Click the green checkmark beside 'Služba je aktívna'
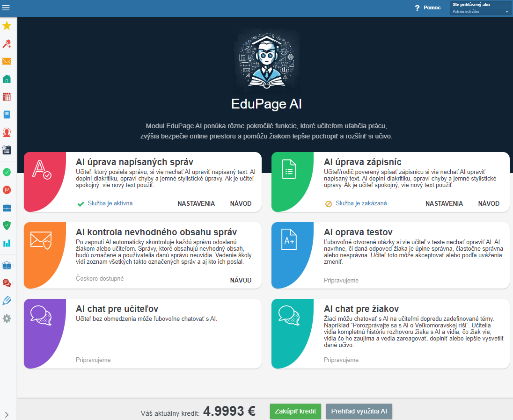 (x=81, y=204)
